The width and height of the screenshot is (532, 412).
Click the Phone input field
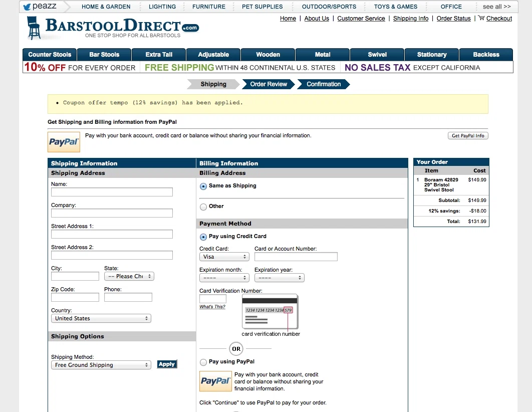click(x=128, y=297)
